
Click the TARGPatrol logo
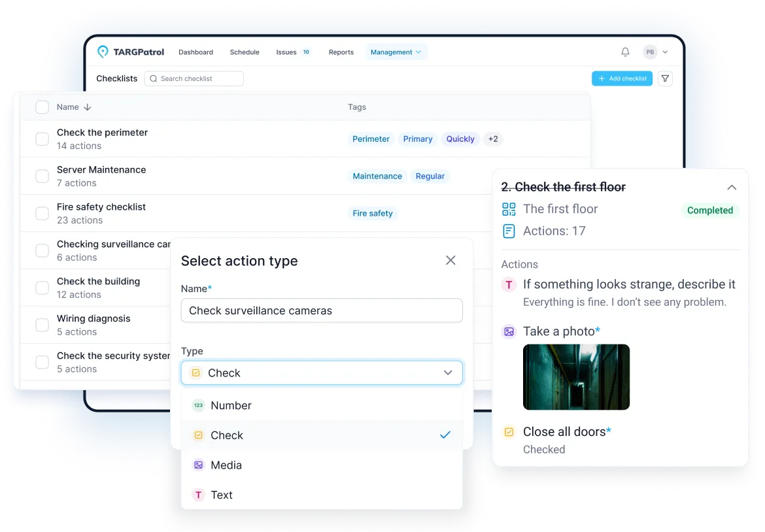[x=130, y=52]
